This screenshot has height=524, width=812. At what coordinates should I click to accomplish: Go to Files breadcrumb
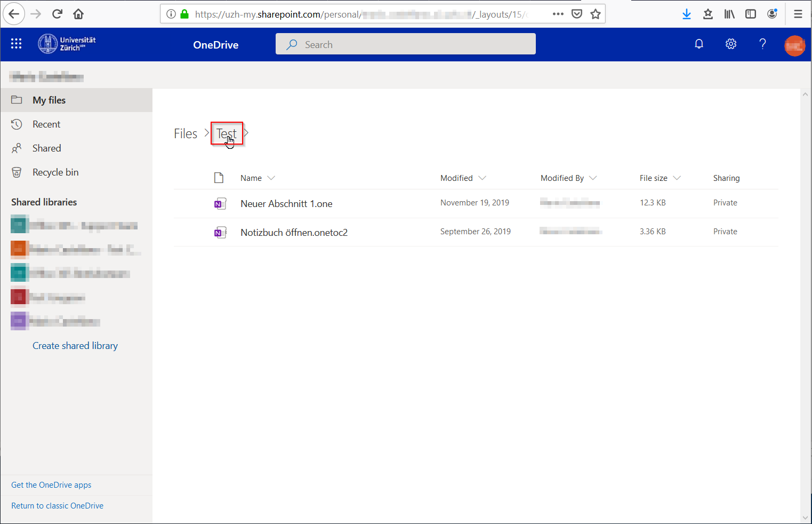[186, 133]
